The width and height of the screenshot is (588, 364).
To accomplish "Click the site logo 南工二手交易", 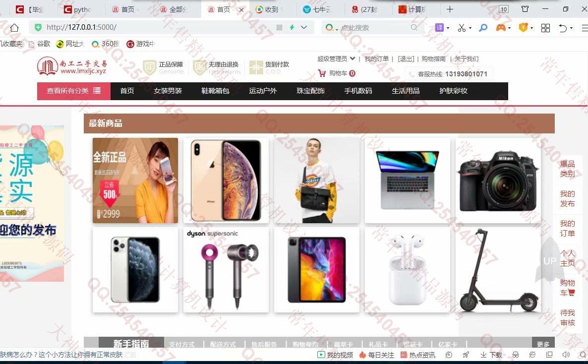I will tap(72, 66).
